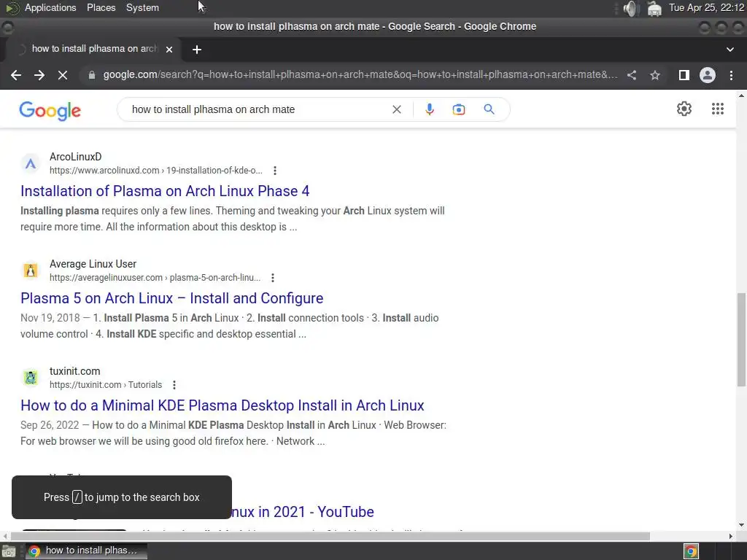Click the arcolinuxd.com URL breadcrumb
Image resolution: width=747 pixels, height=560 pixels.
[156, 171]
